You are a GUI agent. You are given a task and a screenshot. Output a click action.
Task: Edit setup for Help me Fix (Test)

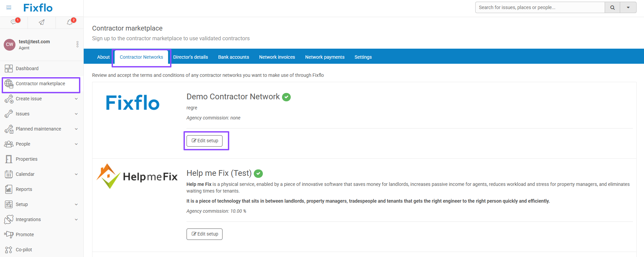204,234
